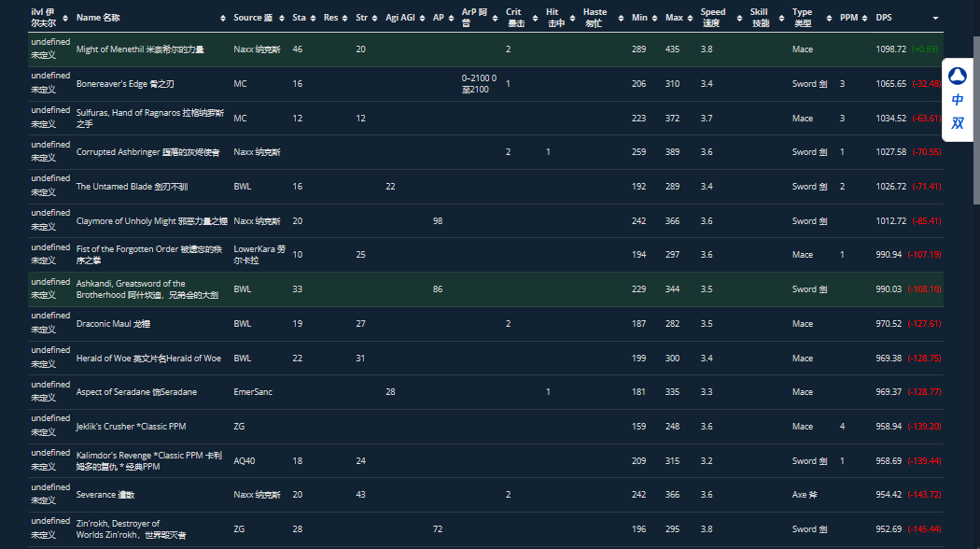This screenshot has height=549, width=980.
Task: Sort by Type column sort arrows
Action: click(x=829, y=18)
